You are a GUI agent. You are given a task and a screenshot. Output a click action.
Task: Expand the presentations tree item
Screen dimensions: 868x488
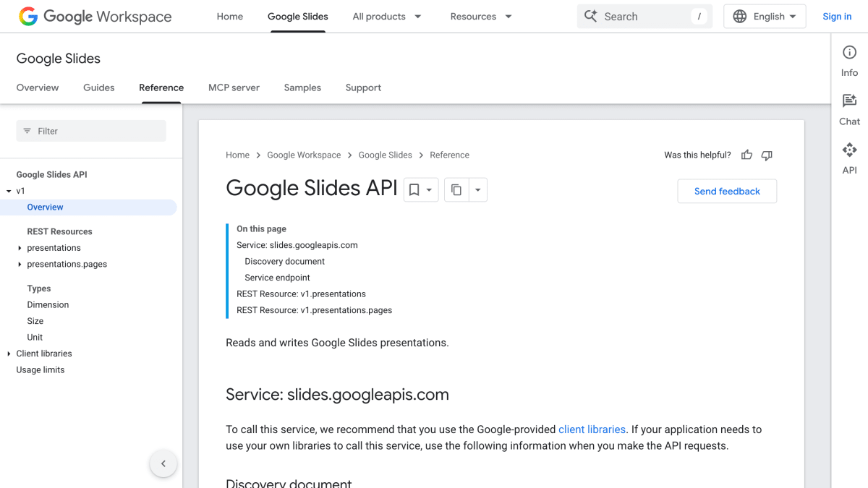click(20, 248)
